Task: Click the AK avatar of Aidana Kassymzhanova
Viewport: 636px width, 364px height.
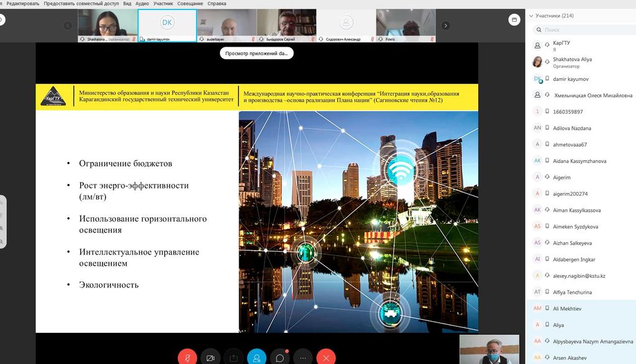Action: click(x=537, y=161)
